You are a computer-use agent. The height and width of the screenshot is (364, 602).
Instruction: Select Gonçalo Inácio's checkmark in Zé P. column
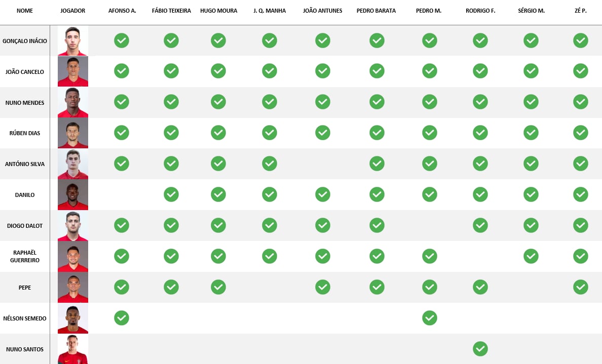coord(581,41)
